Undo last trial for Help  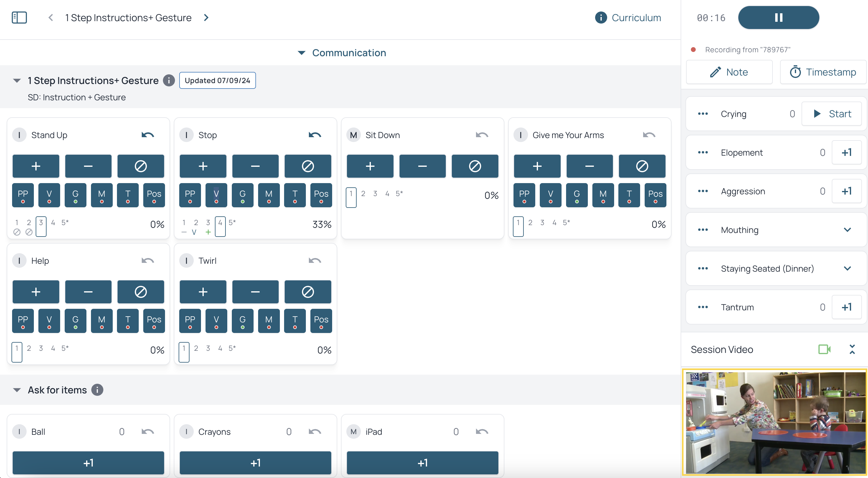pos(148,261)
